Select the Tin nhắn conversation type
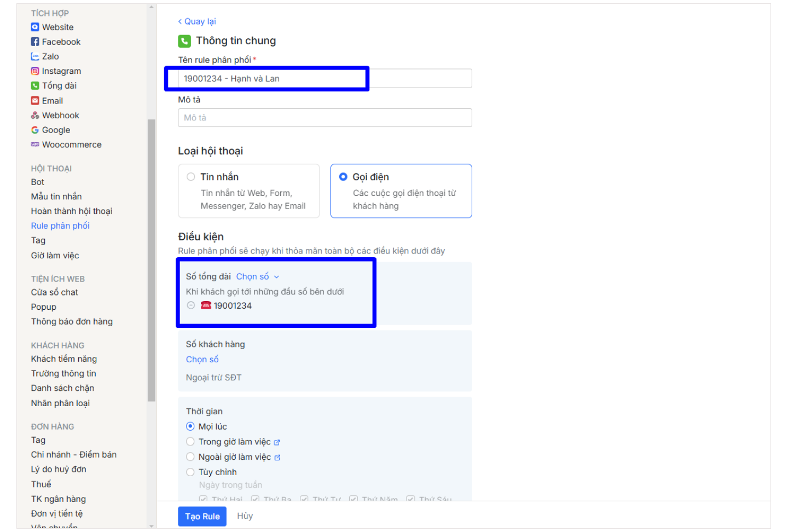This screenshot has width=788, height=532. 191,177
